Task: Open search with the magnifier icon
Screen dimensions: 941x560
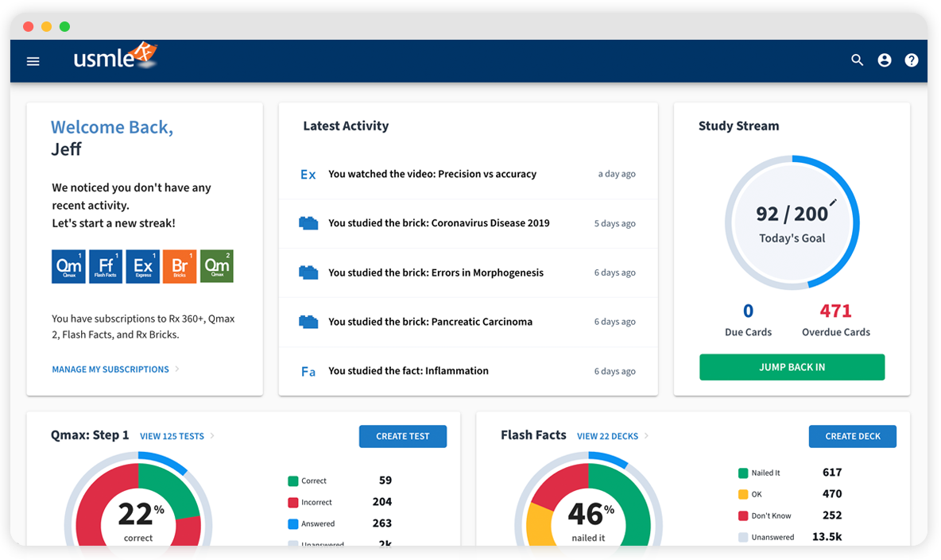Action: (x=857, y=60)
